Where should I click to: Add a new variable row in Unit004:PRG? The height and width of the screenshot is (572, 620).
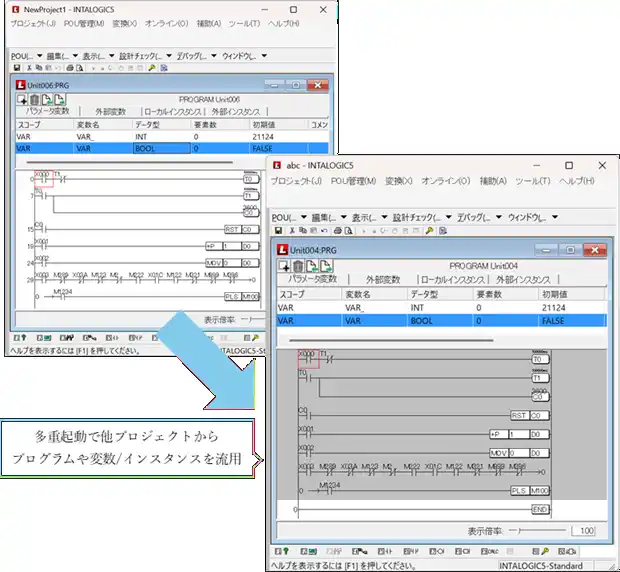(x=284, y=266)
